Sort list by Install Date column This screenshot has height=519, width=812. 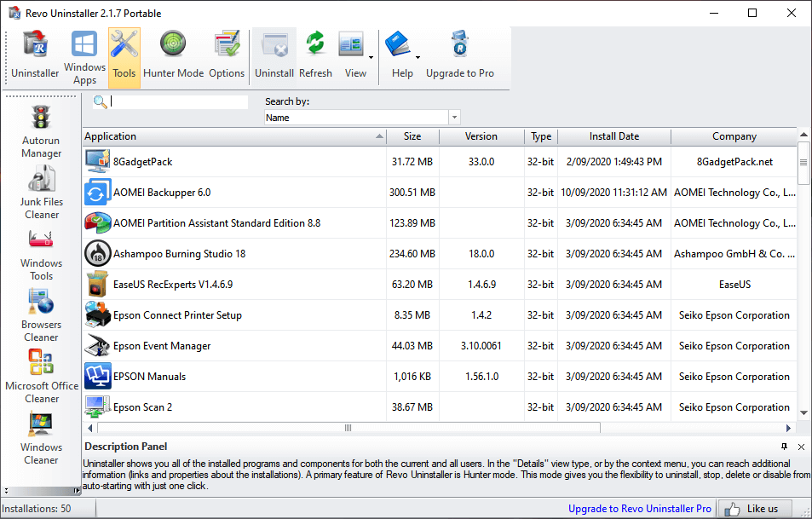(614, 136)
